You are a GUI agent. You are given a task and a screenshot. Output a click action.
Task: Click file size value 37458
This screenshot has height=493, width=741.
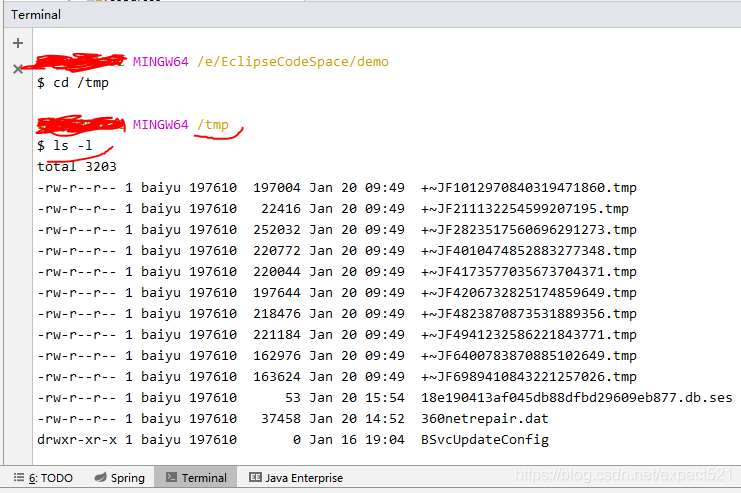click(281, 419)
